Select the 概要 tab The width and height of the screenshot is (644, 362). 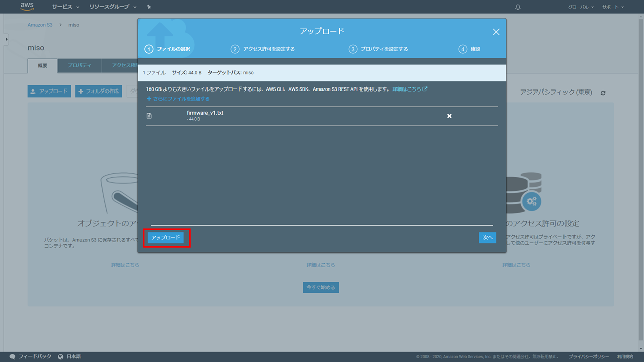point(43,66)
